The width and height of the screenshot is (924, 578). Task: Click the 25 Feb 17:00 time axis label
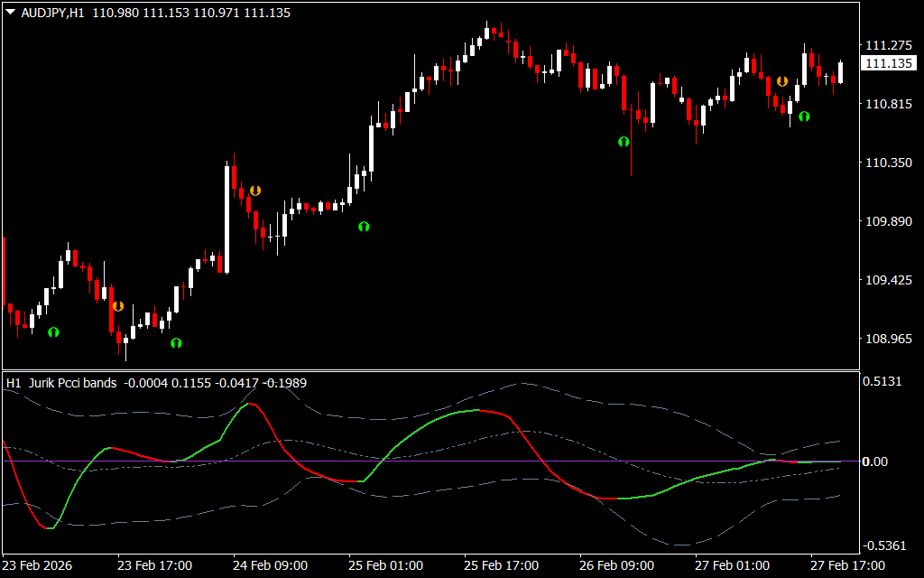click(x=501, y=565)
